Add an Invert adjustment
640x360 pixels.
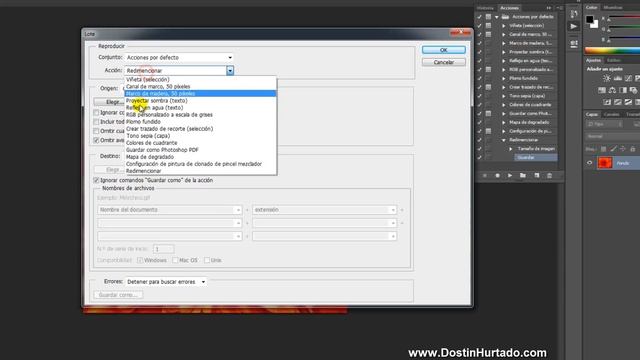[607, 102]
